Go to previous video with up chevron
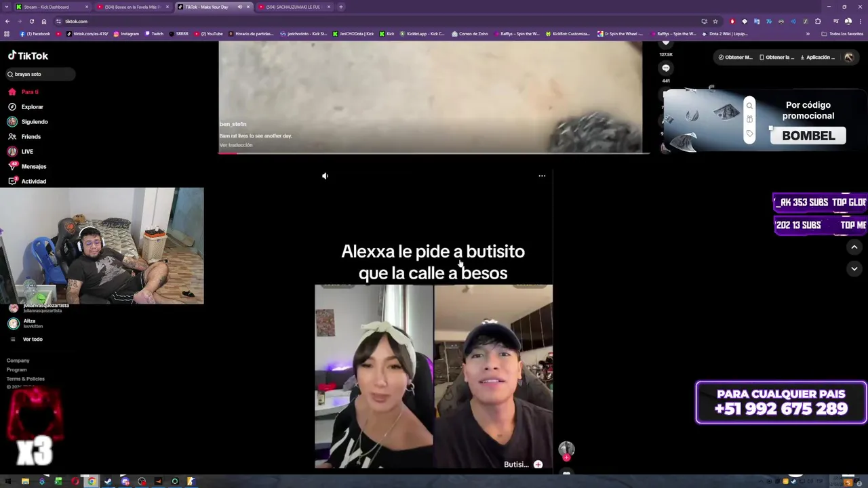 (854, 247)
